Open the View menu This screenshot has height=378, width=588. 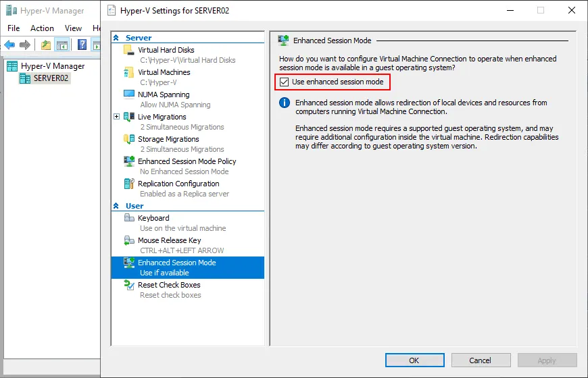coord(73,28)
